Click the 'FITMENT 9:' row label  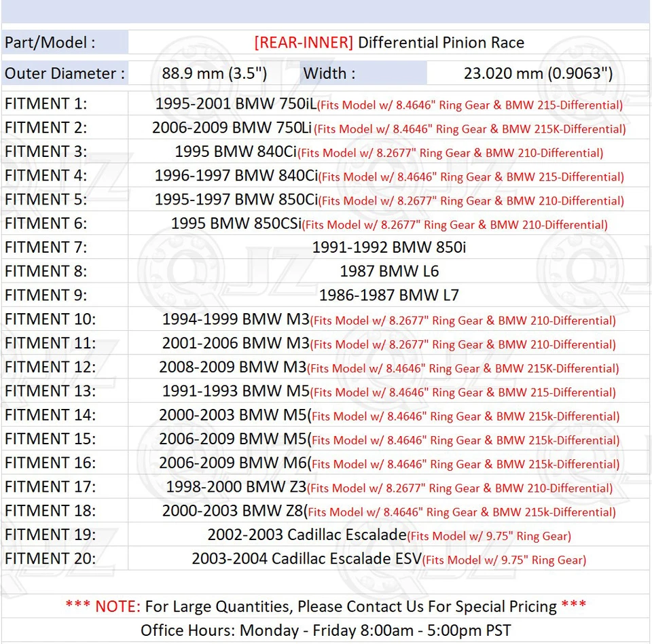46,296
